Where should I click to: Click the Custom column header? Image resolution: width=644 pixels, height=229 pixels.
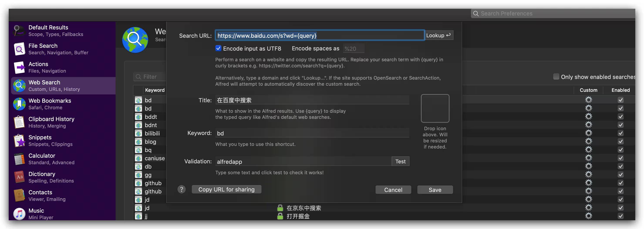[588, 90]
